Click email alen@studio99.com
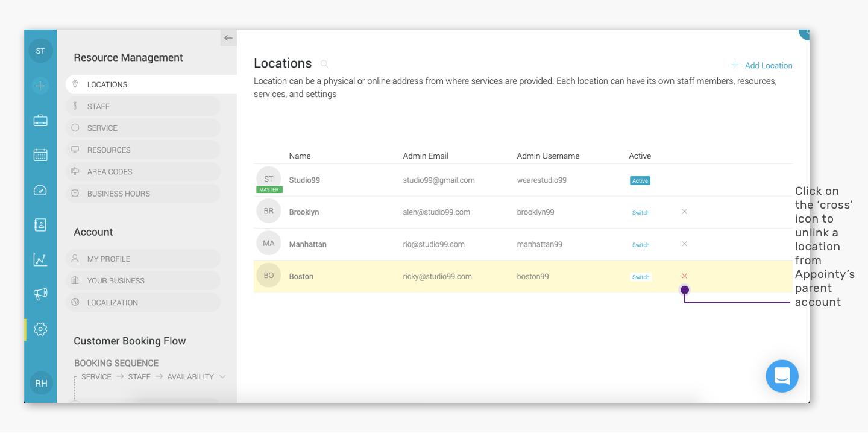Image resolution: width=868 pixels, height=433 pixels. 436,212
